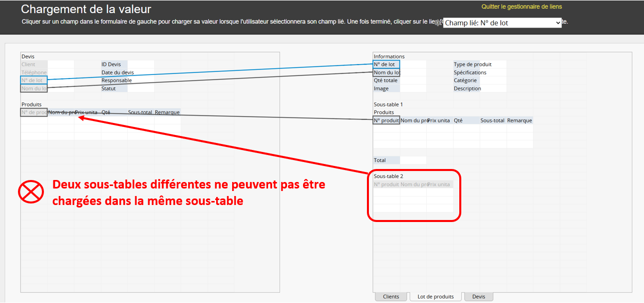The width and height of the screenshot is (644, 303).
Task: Click the 'ID Devis' field label
Action: (x=114, y=64)
